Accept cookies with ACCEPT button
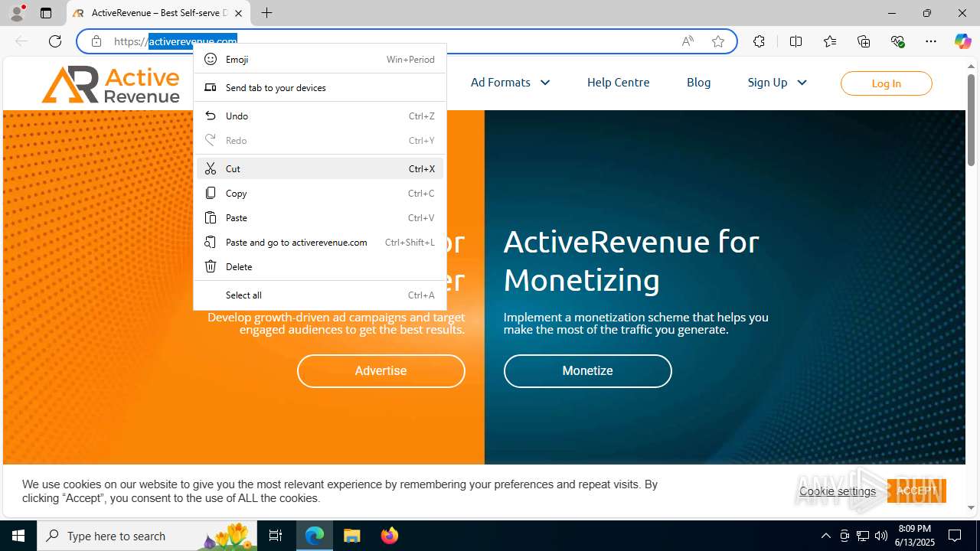 coord(916,491)
